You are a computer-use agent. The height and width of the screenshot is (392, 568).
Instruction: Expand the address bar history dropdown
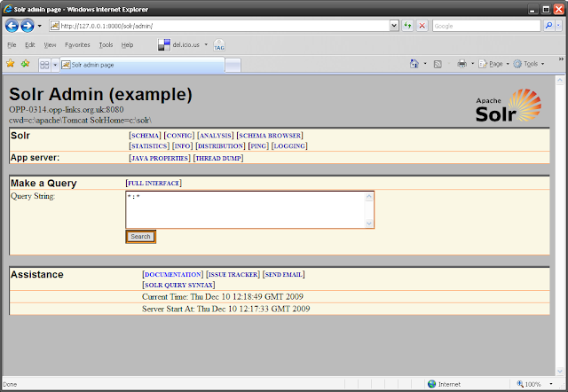click(x=394, y=26)
